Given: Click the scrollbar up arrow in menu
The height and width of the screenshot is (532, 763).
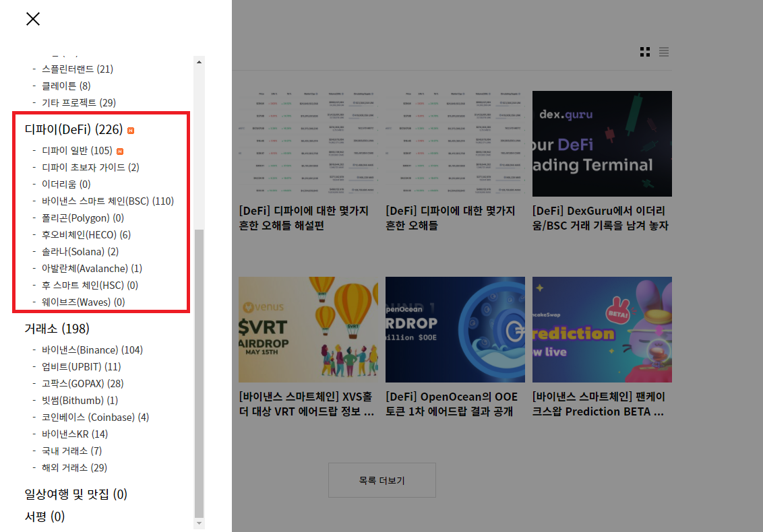Looking at the screenshot, I should pos(199,62).
